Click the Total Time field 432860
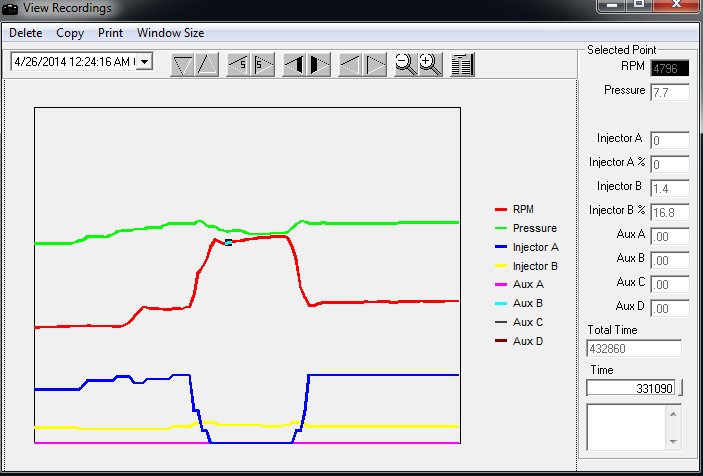Image resolution: width=703 pixels, height=476 pixels. click(634, 349)
